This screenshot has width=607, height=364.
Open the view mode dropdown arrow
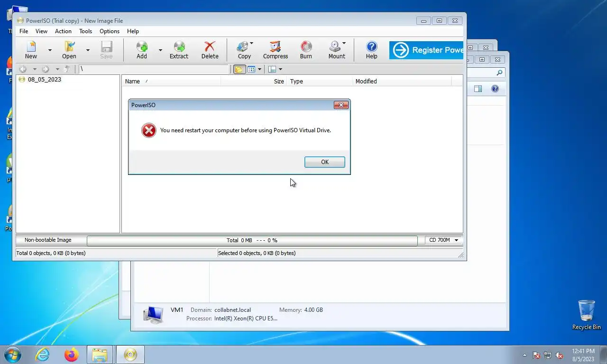[259, 69]
